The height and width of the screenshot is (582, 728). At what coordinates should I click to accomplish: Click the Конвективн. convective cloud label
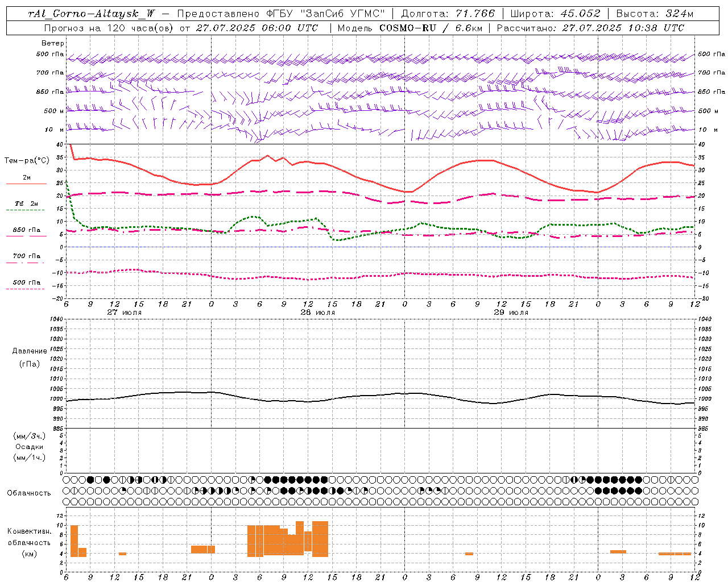pos(29,531)
